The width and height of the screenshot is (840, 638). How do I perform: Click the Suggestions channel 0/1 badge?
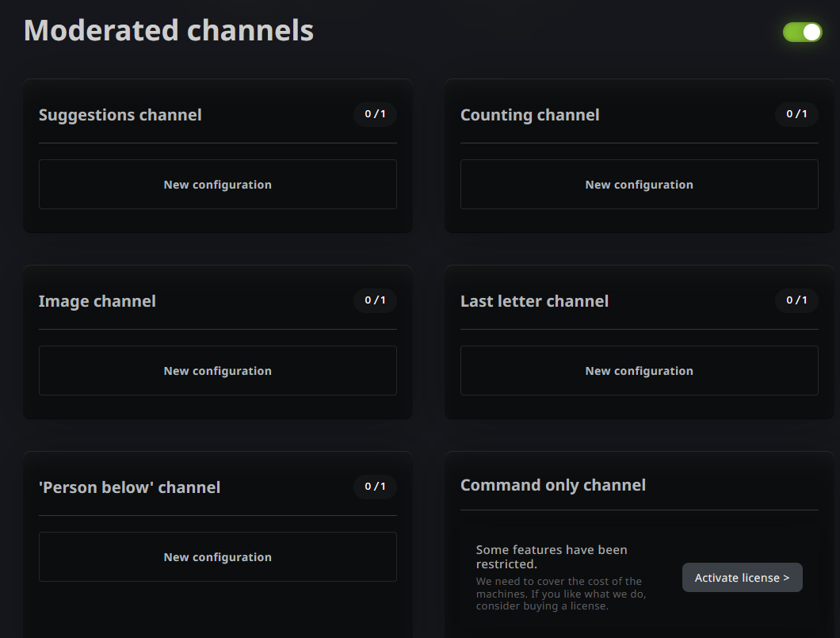tap(375, 114)
